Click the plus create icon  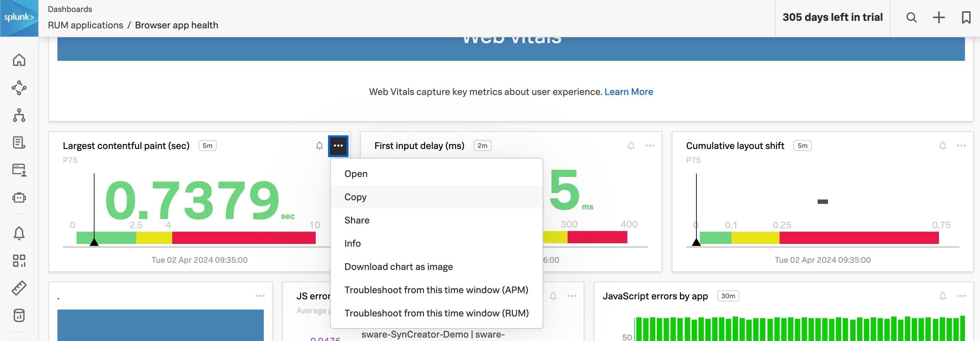939,17
